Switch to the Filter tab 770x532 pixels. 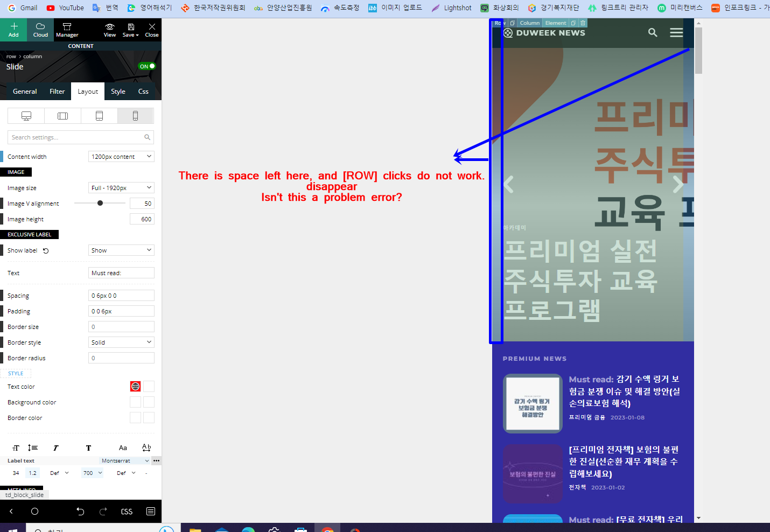57,92
